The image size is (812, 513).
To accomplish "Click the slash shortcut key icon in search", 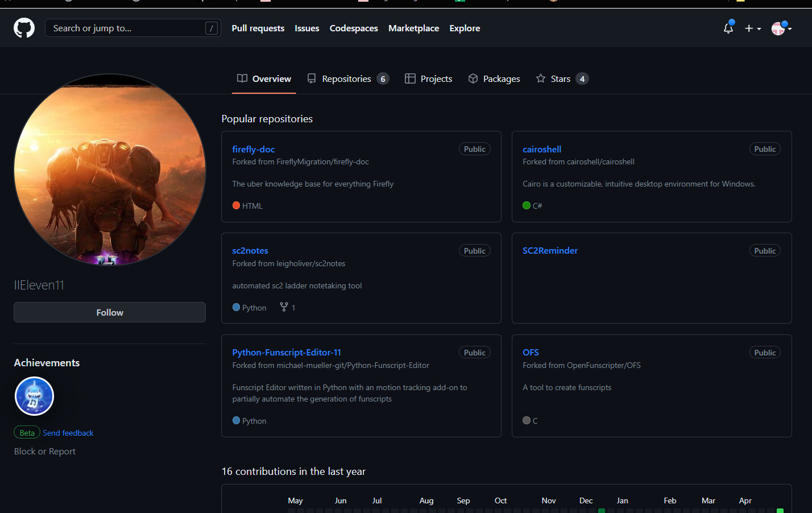I will click(x=212, y=28).
